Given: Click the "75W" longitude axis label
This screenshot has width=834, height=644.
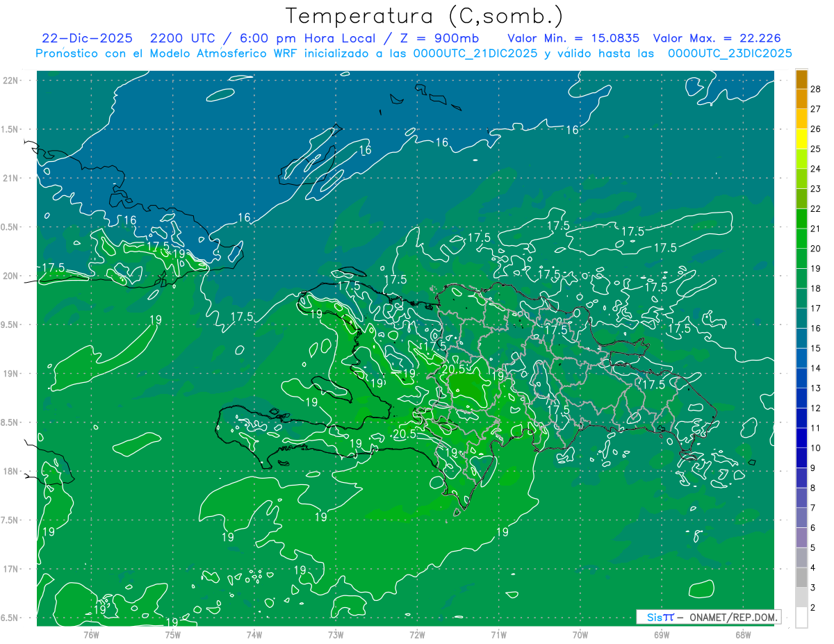Looking at the screenshot, I should pyautogui.click(x=173, y=634).
